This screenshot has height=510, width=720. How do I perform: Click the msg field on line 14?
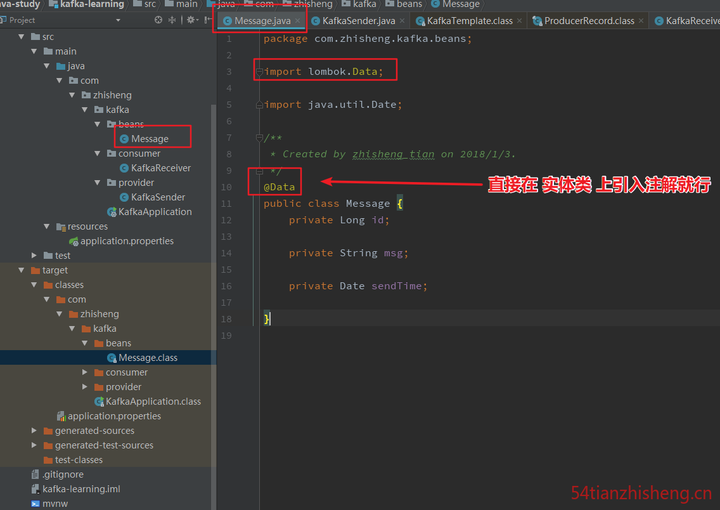393,253
